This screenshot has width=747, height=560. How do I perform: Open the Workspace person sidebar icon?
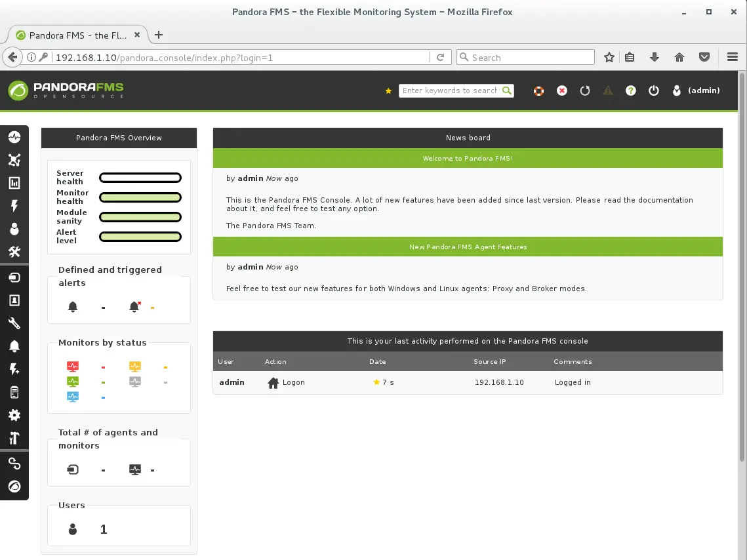tap(14, 229)
